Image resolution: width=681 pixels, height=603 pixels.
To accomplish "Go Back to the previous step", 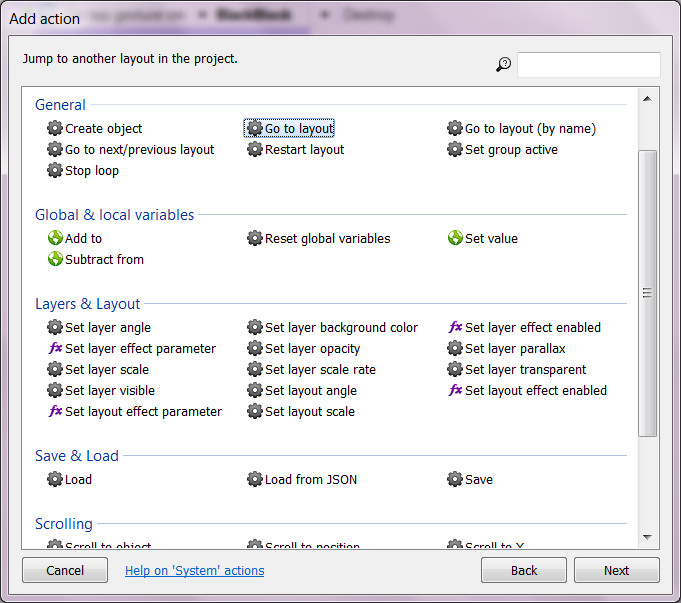I will click(524, 570).
